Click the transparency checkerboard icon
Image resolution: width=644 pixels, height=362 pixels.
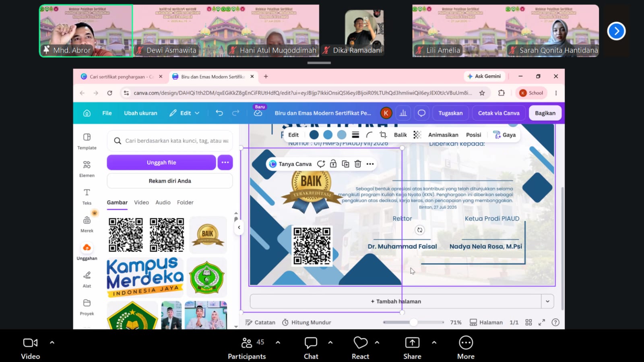417,135
